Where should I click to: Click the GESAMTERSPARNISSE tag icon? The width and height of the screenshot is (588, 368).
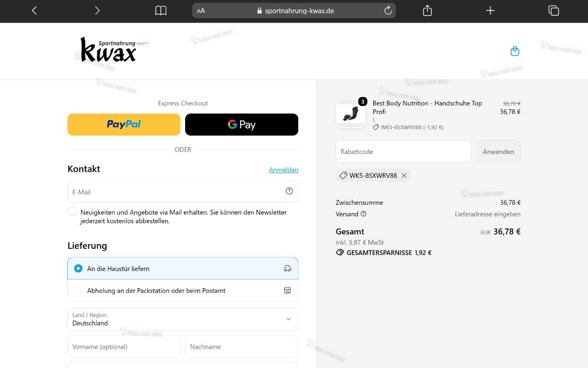point(340,253)
